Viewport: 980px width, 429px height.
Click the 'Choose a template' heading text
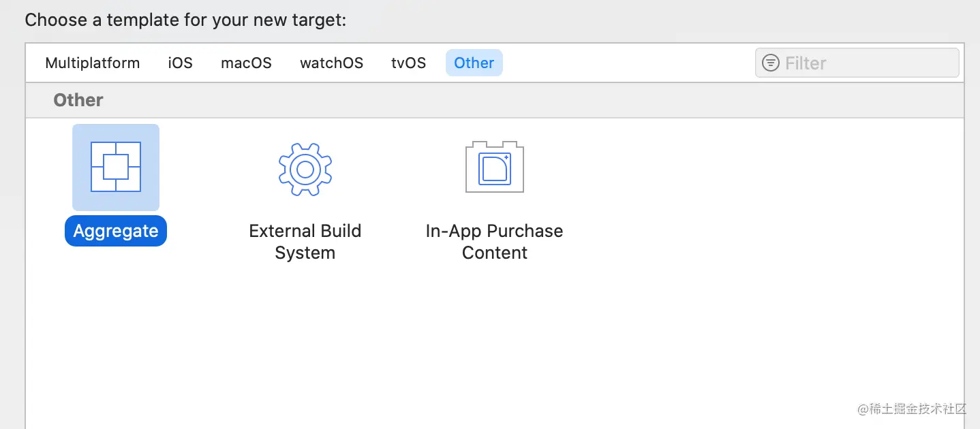coord(185,20)
